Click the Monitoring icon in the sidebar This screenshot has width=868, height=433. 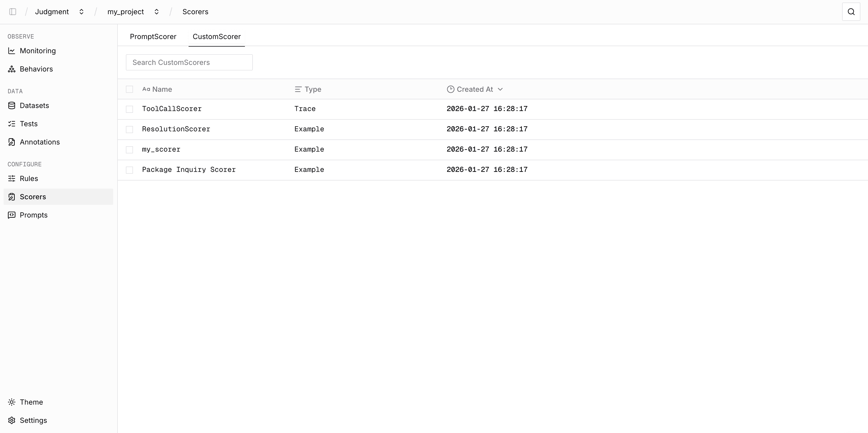click(11, 50)
